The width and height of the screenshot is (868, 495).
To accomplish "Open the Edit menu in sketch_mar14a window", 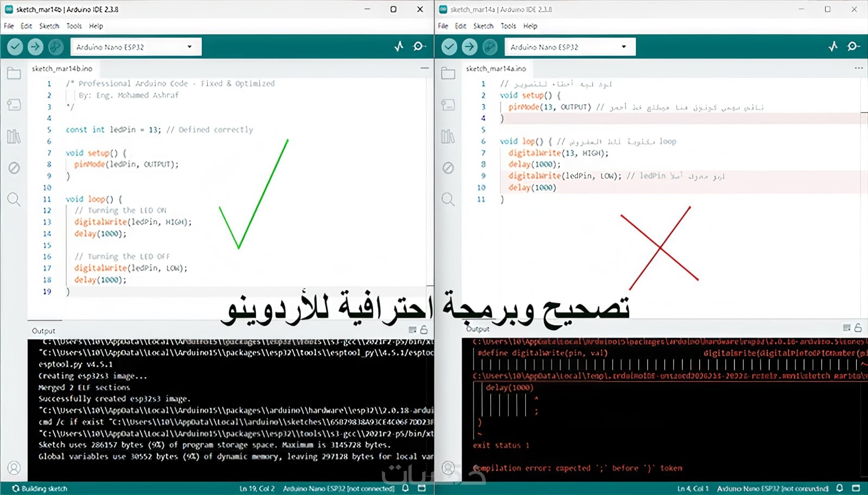I will (x=461, y=26).
